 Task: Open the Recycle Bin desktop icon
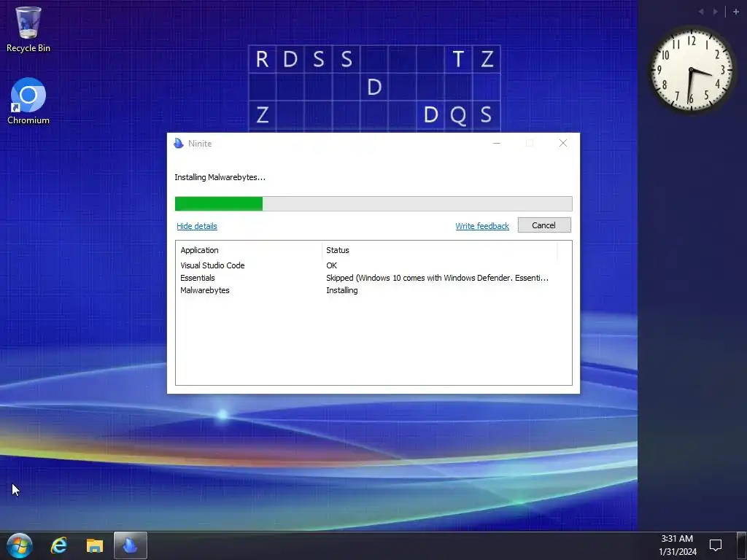click(x=28, y=28)
